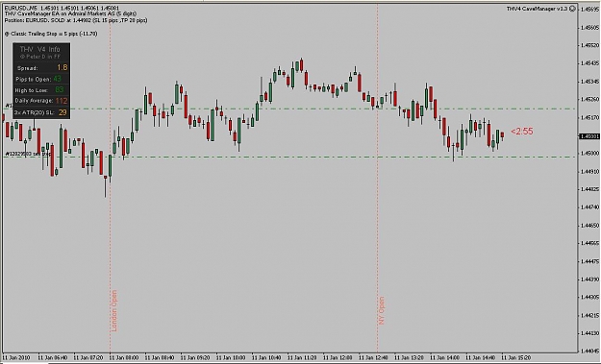Click the Position EURUSD SOLD status line
The width and height of the screenshot is (601, 364).
[76, 20]
